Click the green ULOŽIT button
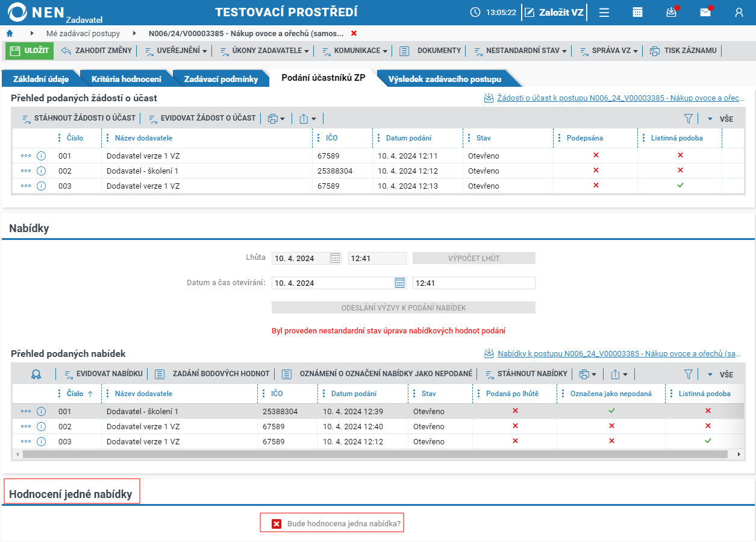756x542 pixels. (30, 51)
